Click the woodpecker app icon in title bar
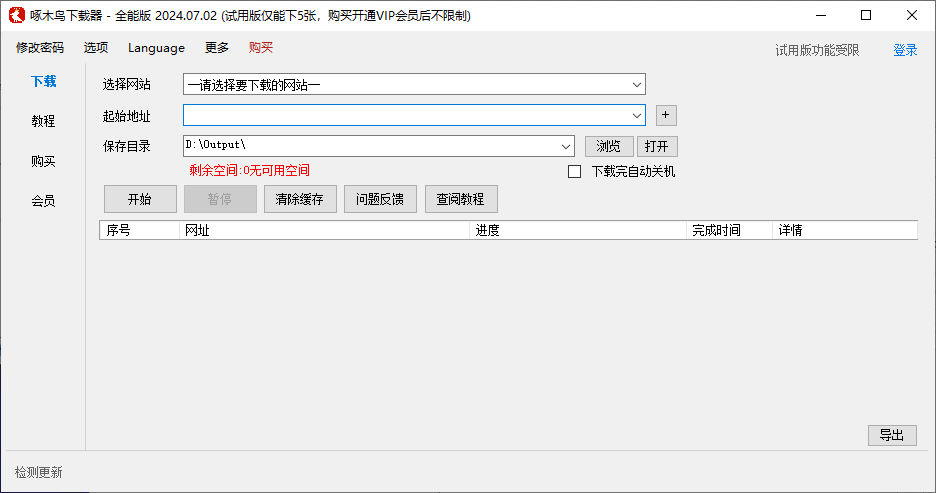 [x=17, y=15]
